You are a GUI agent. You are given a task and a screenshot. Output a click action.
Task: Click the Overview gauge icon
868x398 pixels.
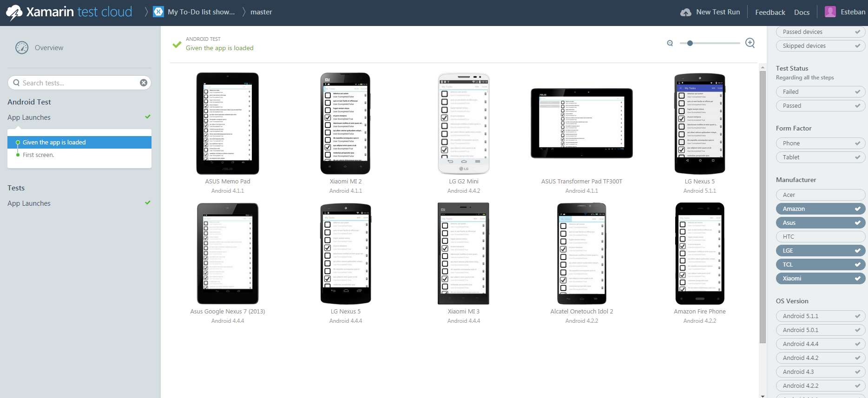point(22,48)
